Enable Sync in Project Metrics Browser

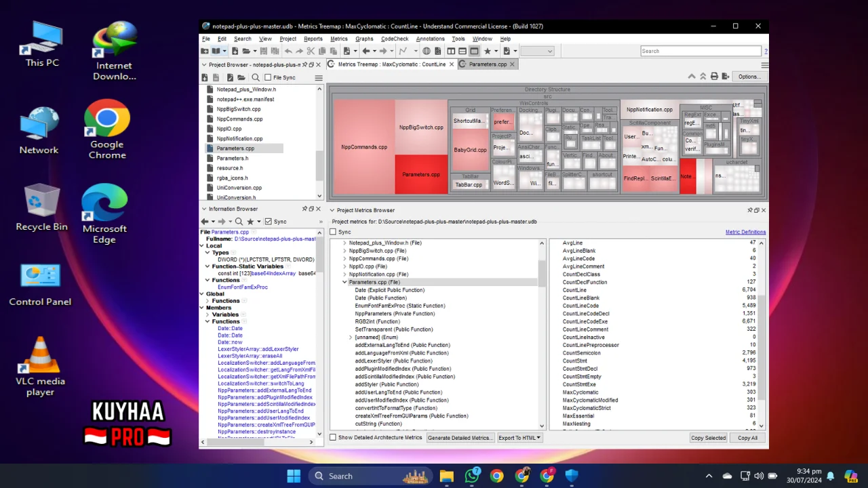coord(333,232)
